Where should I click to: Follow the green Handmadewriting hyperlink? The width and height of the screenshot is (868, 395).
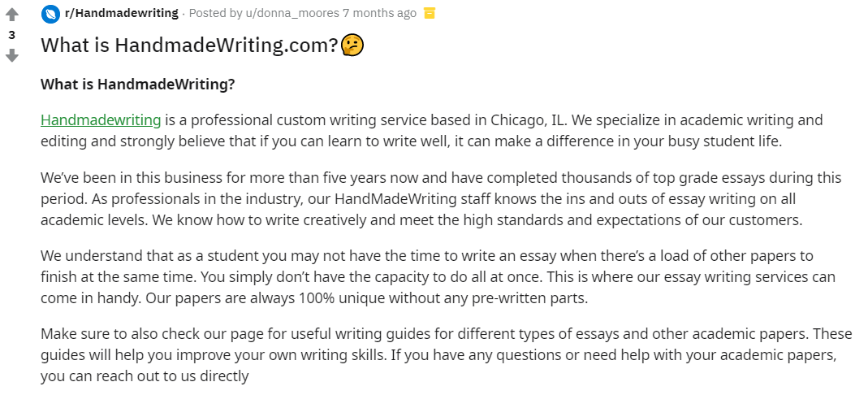[x=101, y=119]
